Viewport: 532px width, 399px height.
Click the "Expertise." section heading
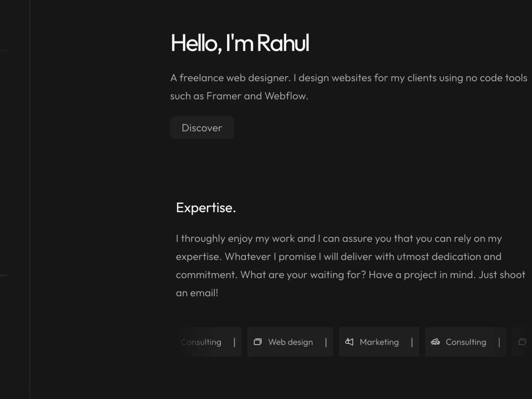click(x=206, y=207)
